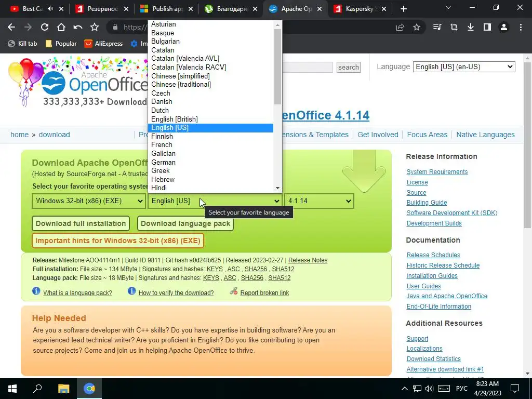Click Download language pack button
The height and width of the screenshot is (399, 532).
click(x=185, y=223)
